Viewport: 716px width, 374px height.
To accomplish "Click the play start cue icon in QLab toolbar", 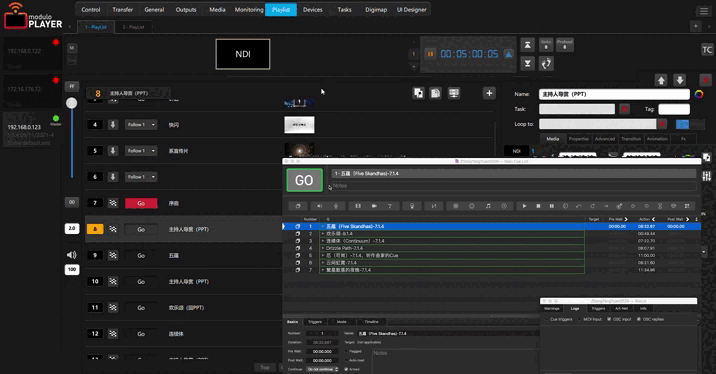I will coord(524,206).
